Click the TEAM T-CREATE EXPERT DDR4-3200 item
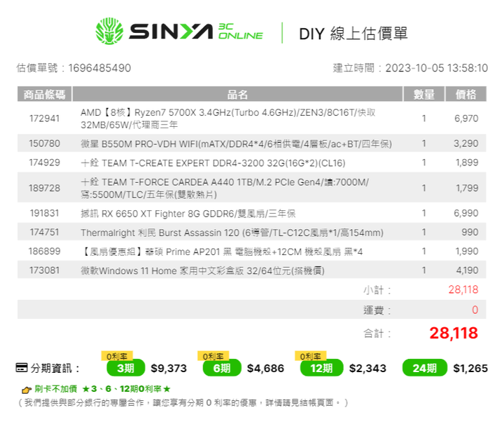This screenshot has width=504, height=424. coord(213,163)
